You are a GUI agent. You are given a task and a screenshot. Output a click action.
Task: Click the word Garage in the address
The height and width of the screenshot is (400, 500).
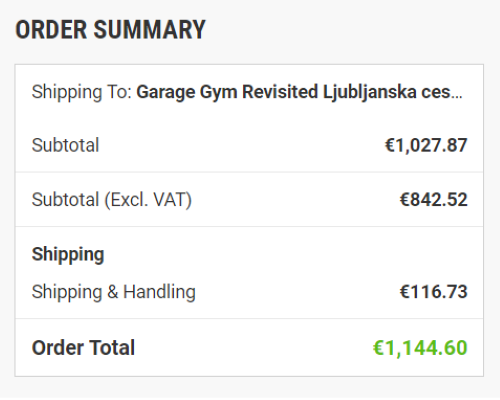[x=166, y=93]
